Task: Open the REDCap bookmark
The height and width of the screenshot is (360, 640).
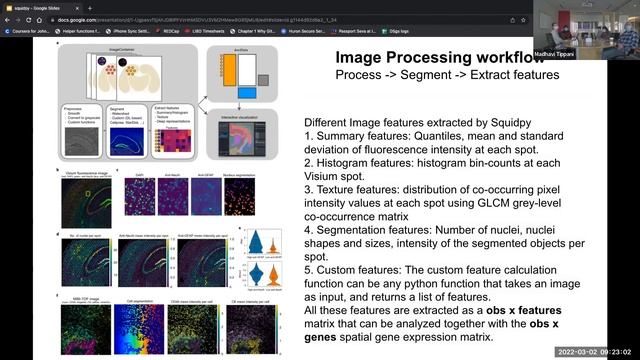Action: pyautogui.click(x=168, y=31)
